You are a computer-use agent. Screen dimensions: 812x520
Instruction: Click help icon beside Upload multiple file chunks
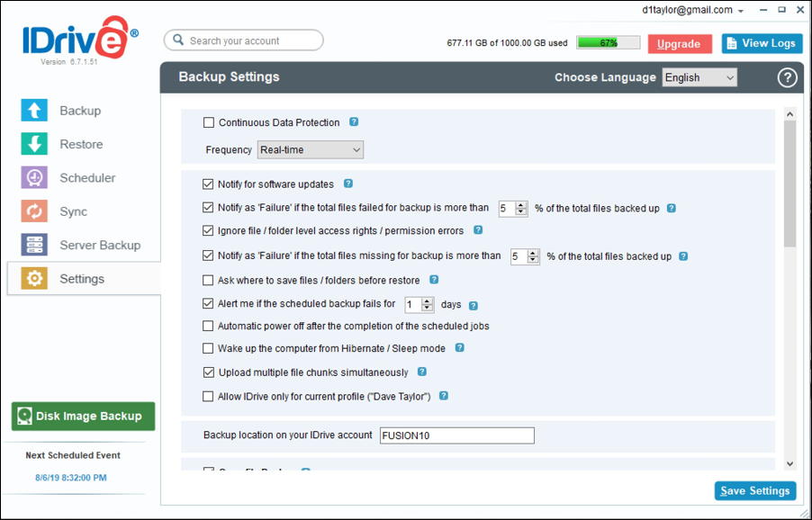click(x=422, y=372)
